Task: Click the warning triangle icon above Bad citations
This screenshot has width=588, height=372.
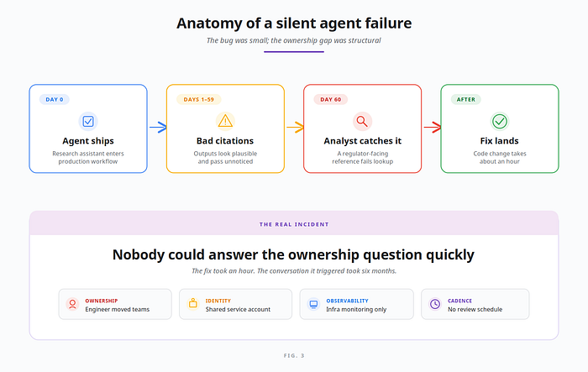Action: 225,121
